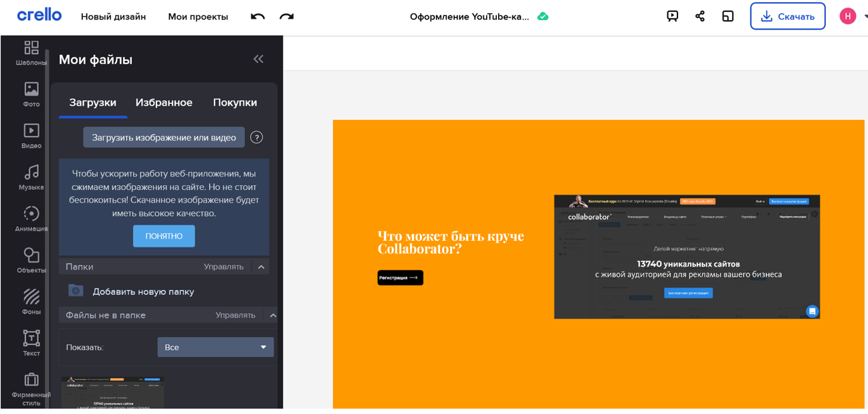Open the Шаблоны panel
868x414 pixels.
point(30,48)
